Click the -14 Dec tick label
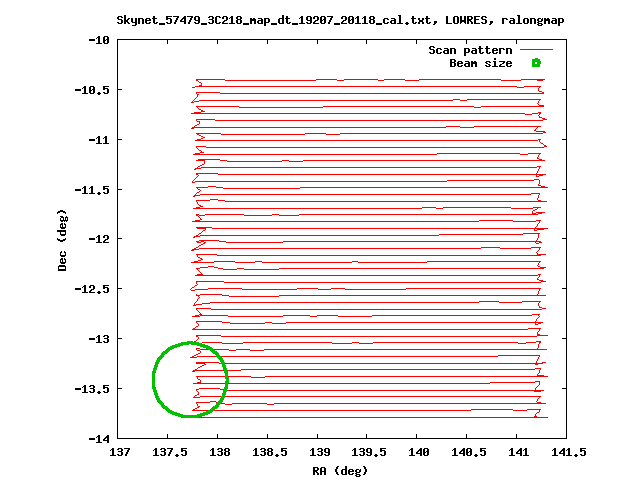This screenshot has height=480, width=640. click(x=99, y=439)
